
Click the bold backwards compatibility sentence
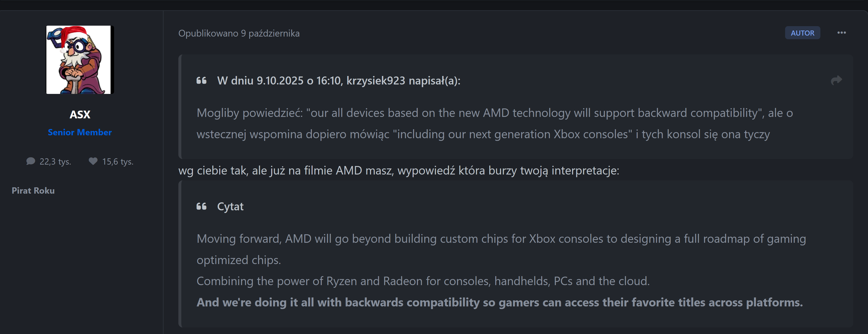coord(499,302)
